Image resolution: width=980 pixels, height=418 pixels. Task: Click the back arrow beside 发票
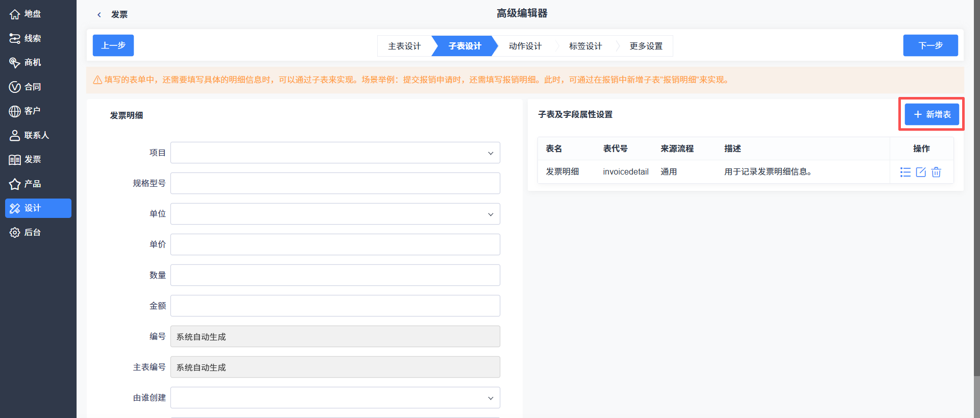coord(99,15)
